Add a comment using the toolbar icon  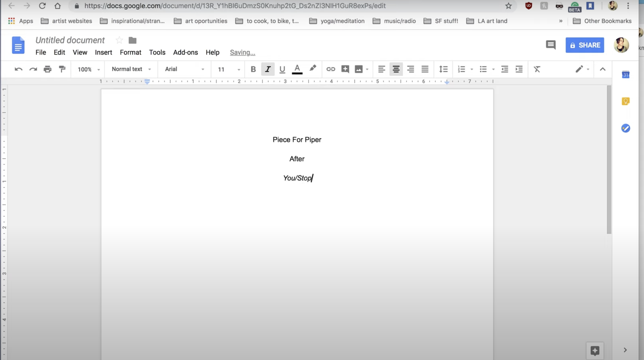coord(345,69)
